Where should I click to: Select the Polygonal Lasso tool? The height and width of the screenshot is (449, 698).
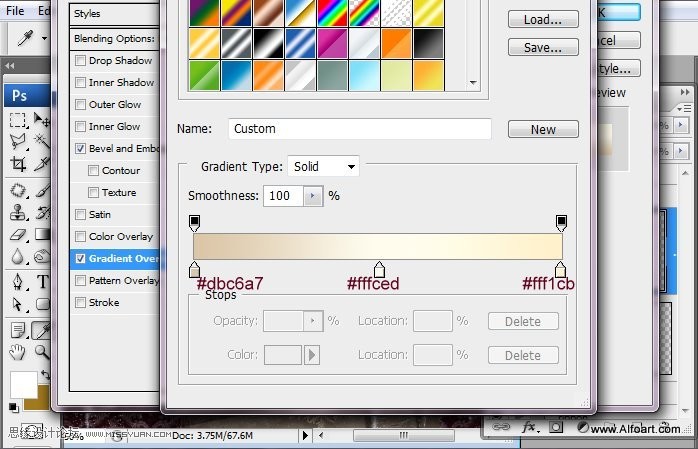pyautogui.click(x=18, y=142)
